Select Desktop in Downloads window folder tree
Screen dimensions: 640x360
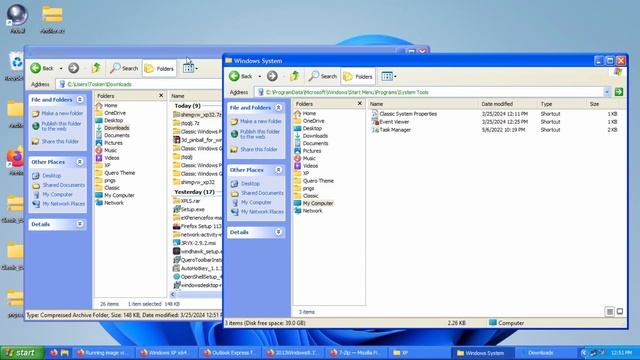[113, 120]
